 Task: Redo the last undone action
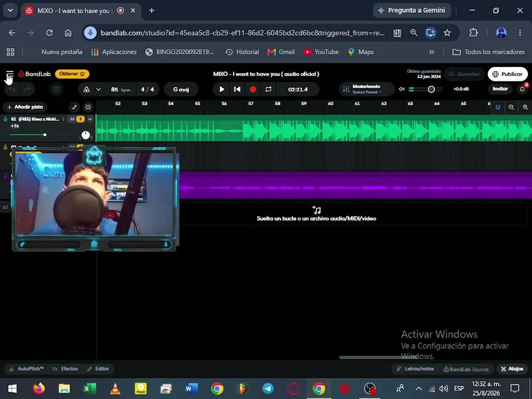[28, 89]
